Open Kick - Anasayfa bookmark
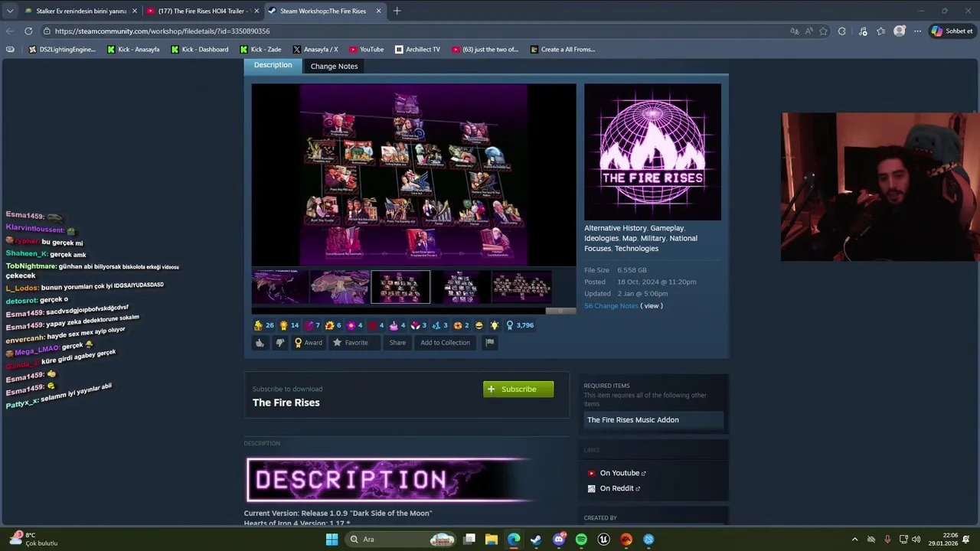Screen dimensions: 980x551 click(x=133, y=50)
